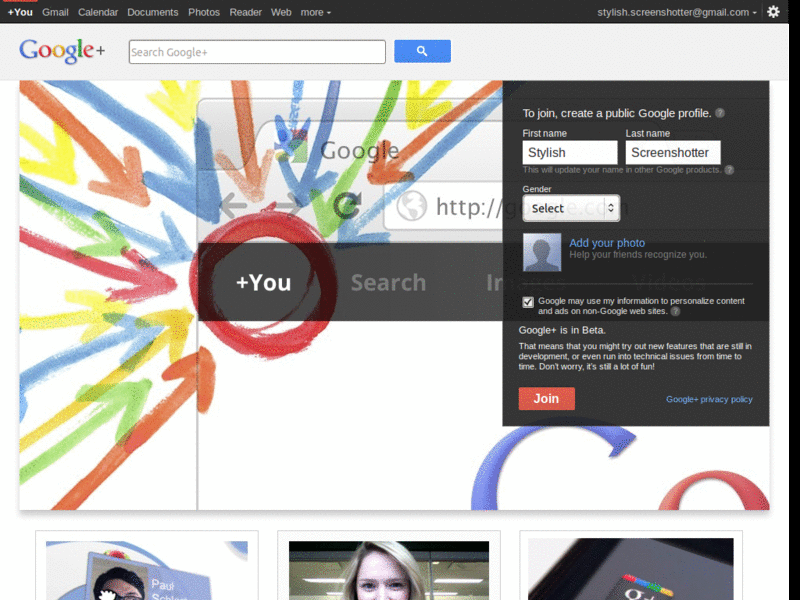This screenshot has width=800, height=600.
Task: Focus the Search Google+ field
Action: coord(257,52)
